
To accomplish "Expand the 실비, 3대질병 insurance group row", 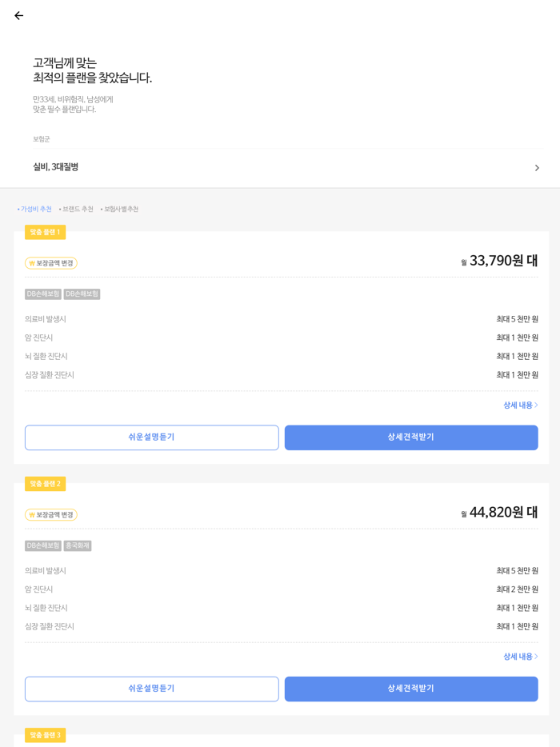I will pyautogui.click(x=280, y=168).
